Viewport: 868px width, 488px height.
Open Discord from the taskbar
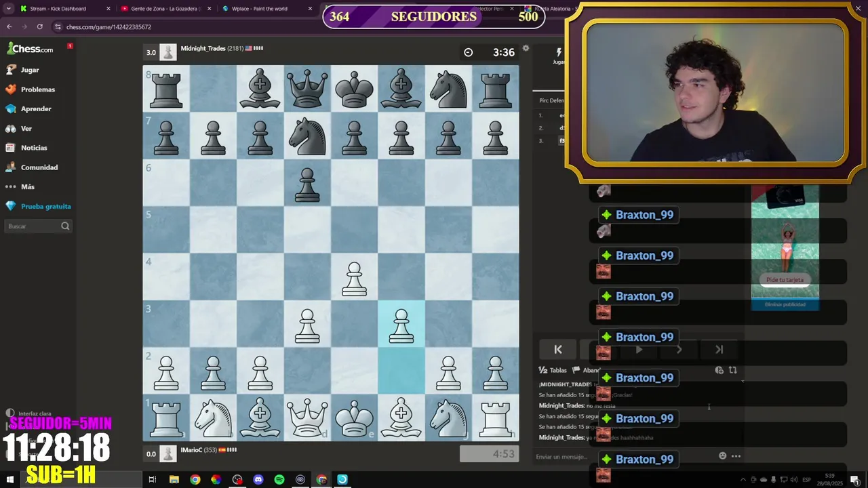[x=258, y=479]
